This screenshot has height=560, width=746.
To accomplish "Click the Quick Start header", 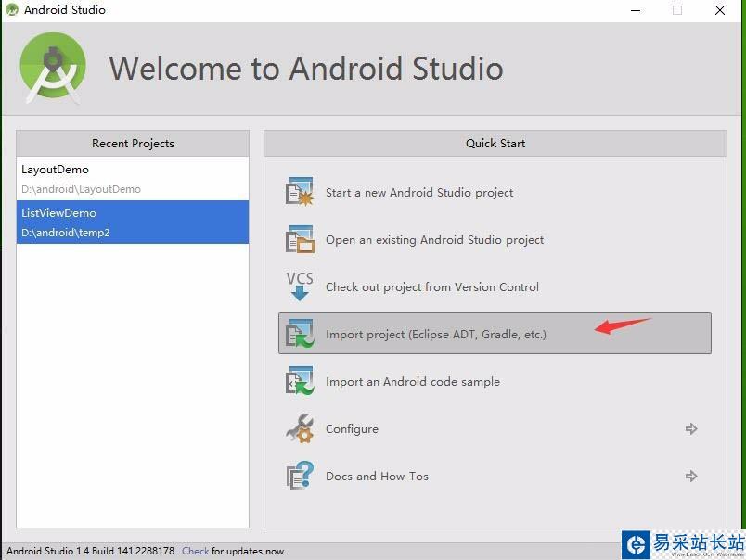I will coord(495,143).
